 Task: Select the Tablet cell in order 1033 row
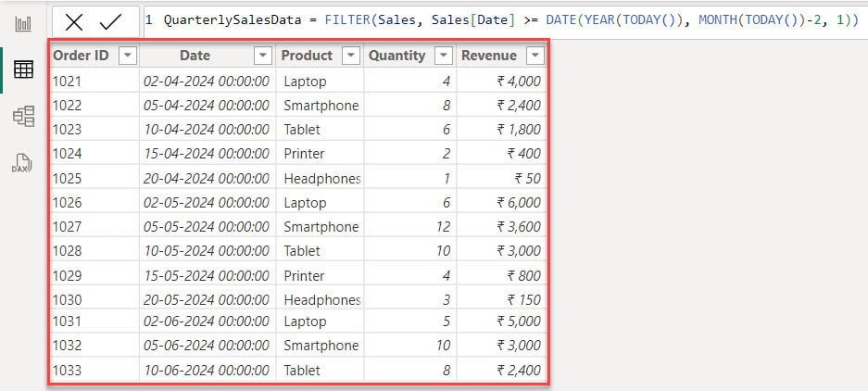320,370
